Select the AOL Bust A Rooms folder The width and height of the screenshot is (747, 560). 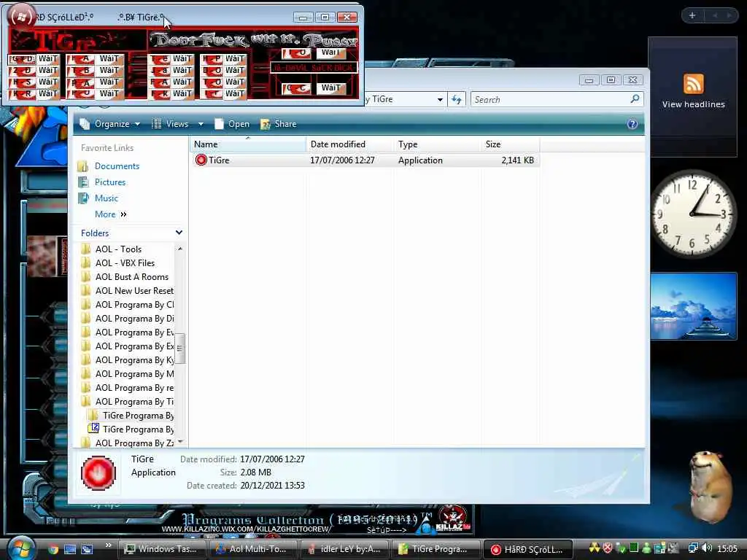click(x=132, y=276)
